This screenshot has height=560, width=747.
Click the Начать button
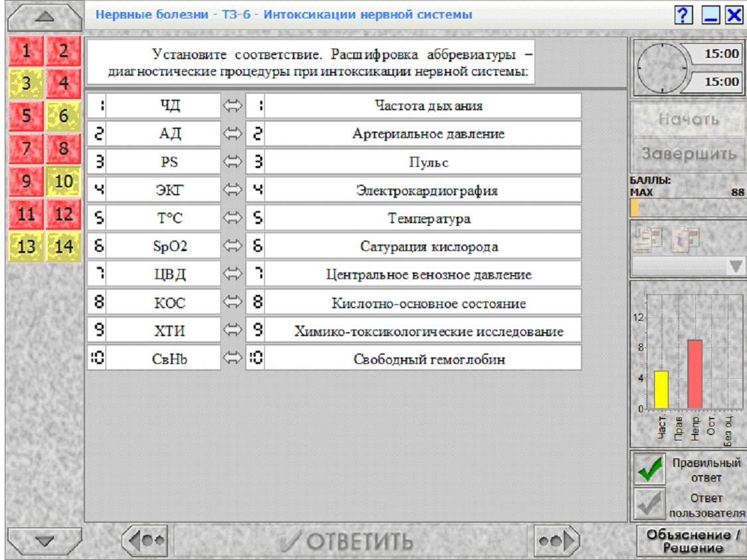(689, 119)
